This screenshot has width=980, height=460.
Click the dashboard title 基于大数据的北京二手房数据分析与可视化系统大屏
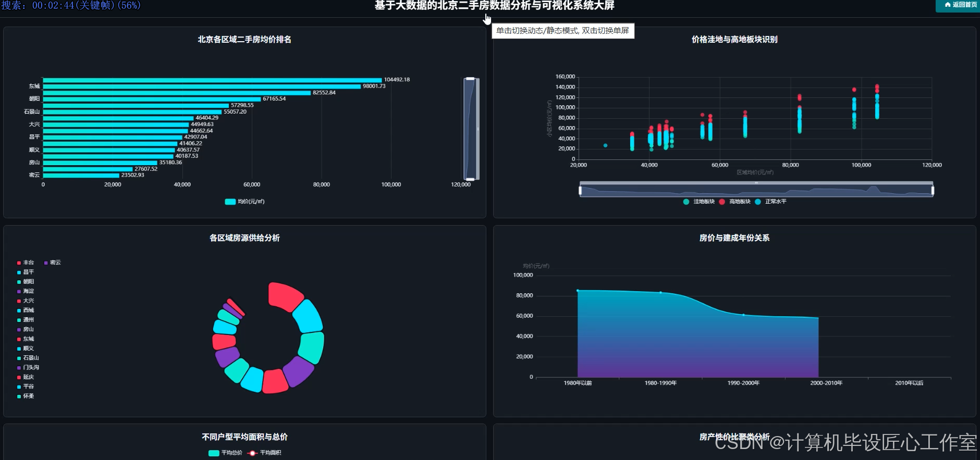[x=494, y=6]
